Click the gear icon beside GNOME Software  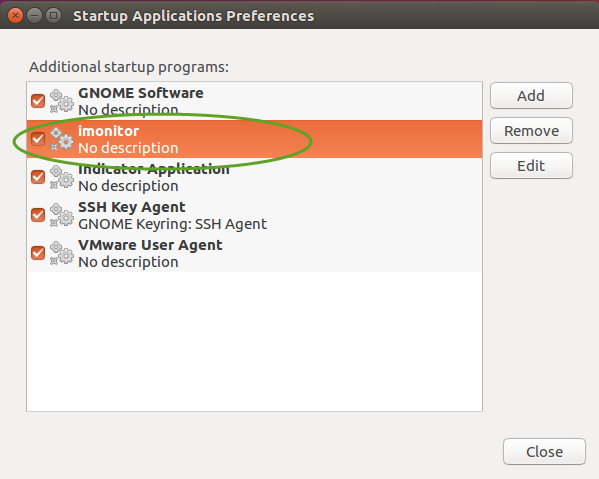[x=62, y=101]
